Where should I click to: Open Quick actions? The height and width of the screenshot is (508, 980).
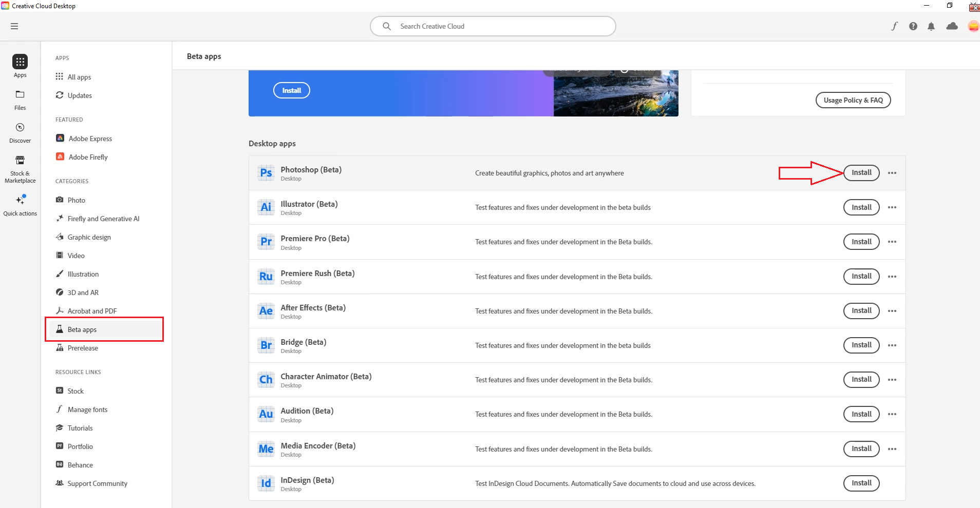tap(20, 205)
